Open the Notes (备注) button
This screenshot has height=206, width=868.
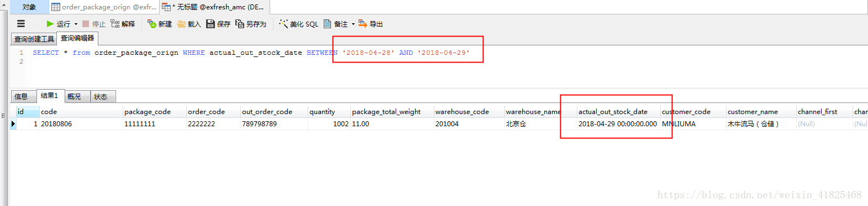[335, 24]
